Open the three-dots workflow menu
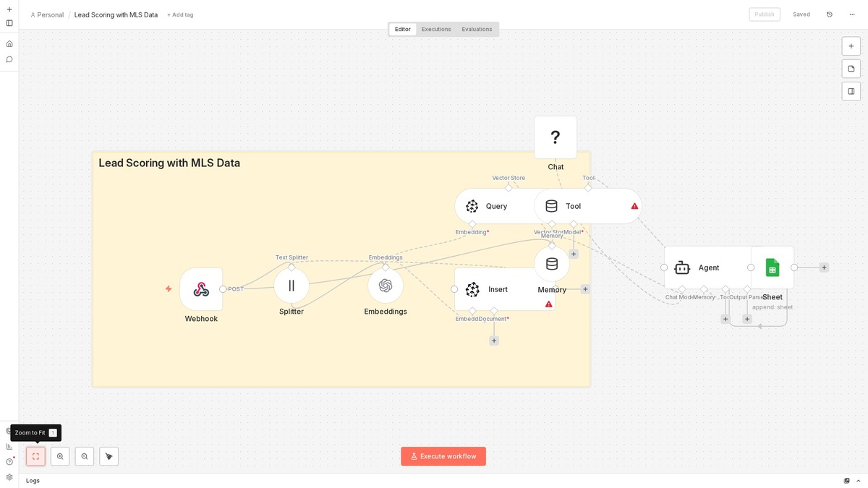Viewport: 868px width, 488px height. pyautogui.click(x=852, y=14)
